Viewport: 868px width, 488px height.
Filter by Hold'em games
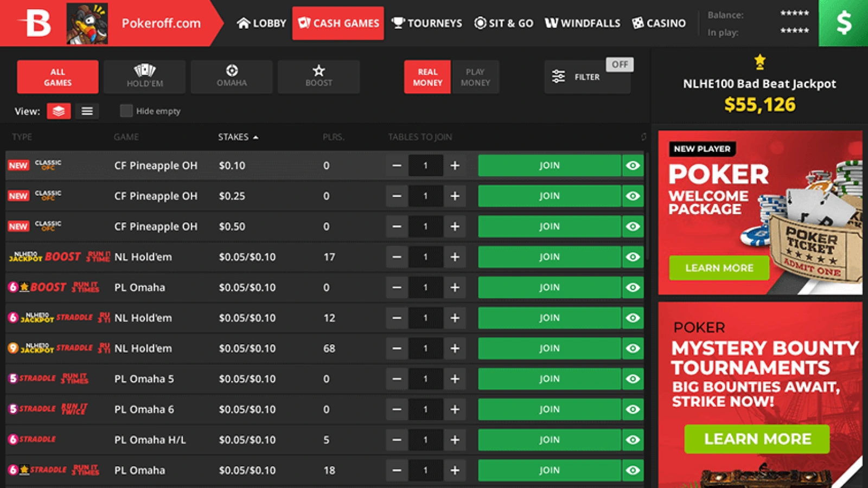coord(145,77)
